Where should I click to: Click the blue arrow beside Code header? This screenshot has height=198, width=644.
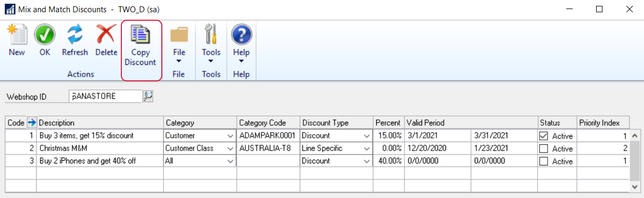[31, 122]
